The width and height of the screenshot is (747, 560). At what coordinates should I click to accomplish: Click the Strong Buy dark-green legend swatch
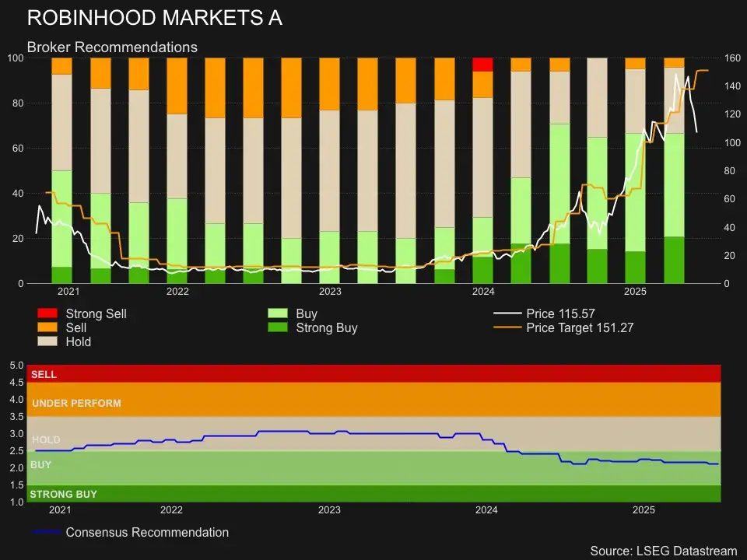point(278,327)
